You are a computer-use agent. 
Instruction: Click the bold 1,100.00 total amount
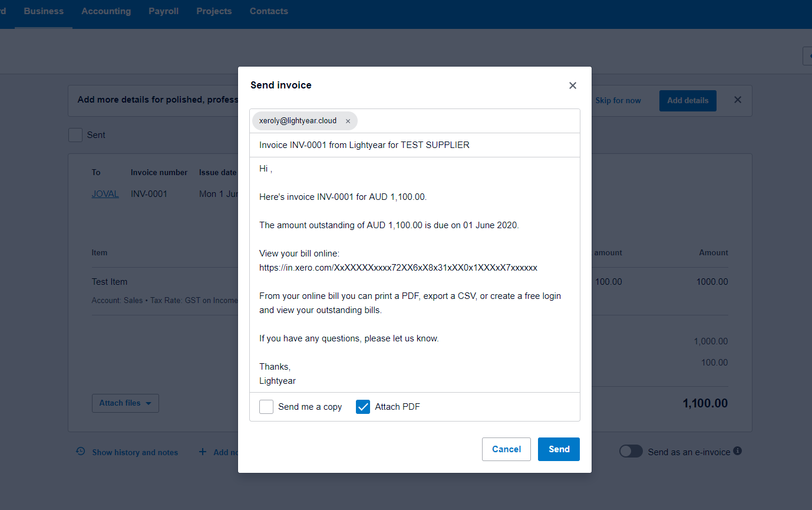click(705, 404)
